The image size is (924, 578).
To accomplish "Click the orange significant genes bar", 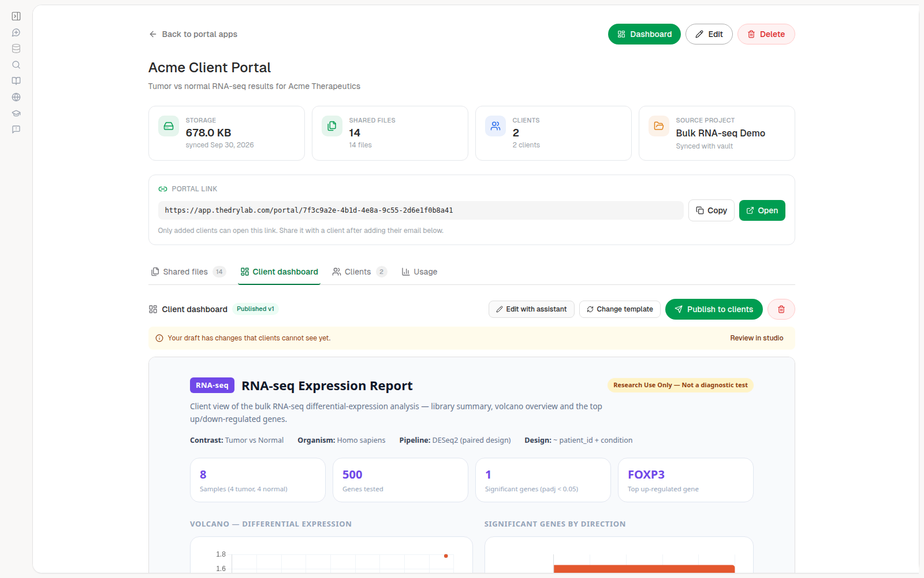I will pos(644,569).
